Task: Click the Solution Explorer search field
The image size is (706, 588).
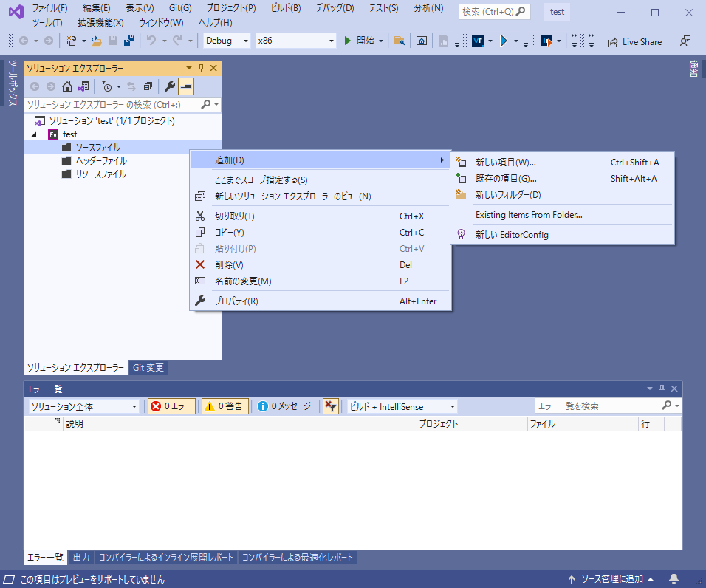Action: coord(112,104)
